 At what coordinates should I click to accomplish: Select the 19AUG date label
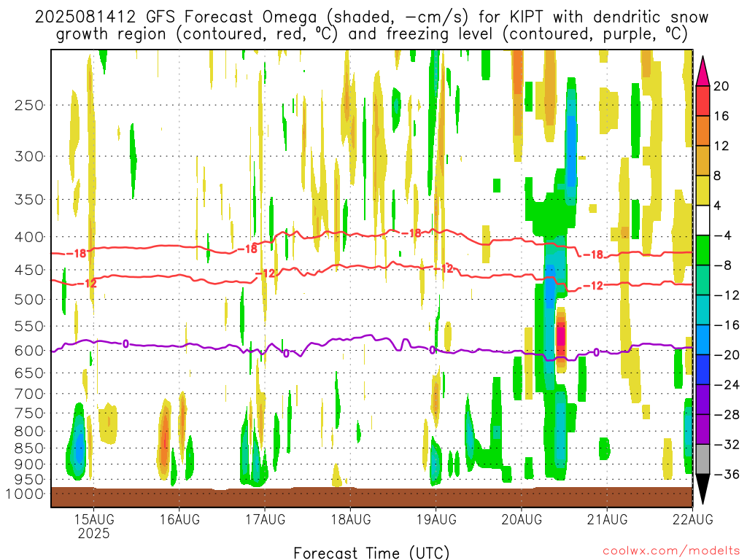click(436, 519)
